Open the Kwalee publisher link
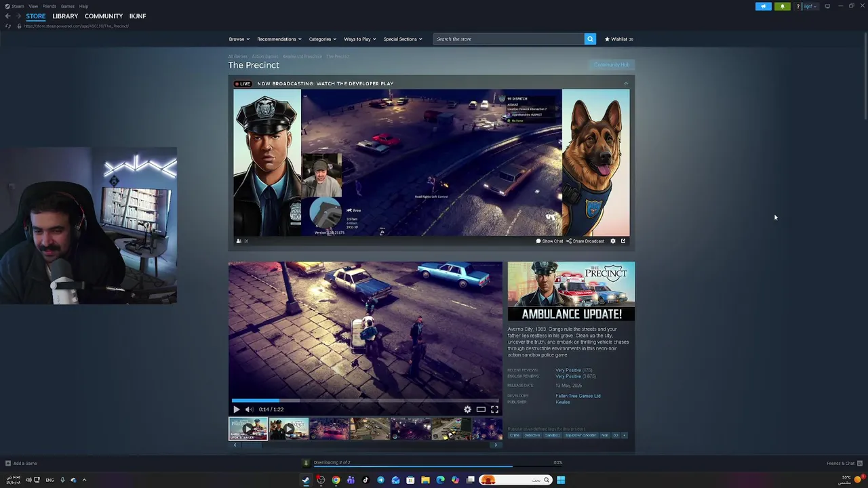Viewport: 868px width, 488px height. pos(563,402)
